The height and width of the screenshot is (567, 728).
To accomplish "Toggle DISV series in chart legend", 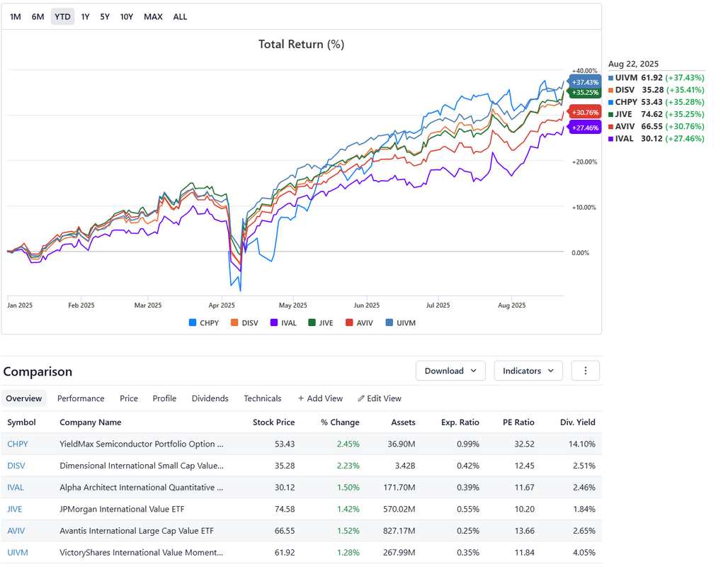I will coord(245,322).
